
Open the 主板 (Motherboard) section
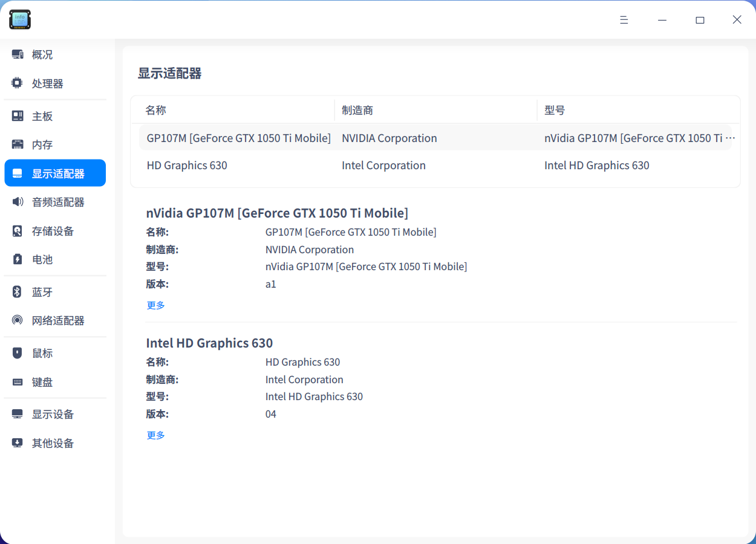pos(42,115)
